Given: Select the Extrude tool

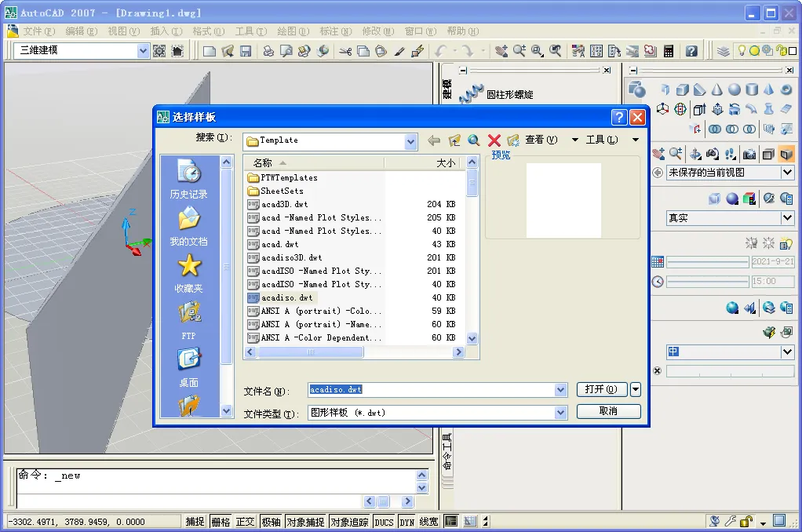Looking at the screenshot, I should click(x=700, y=108).
